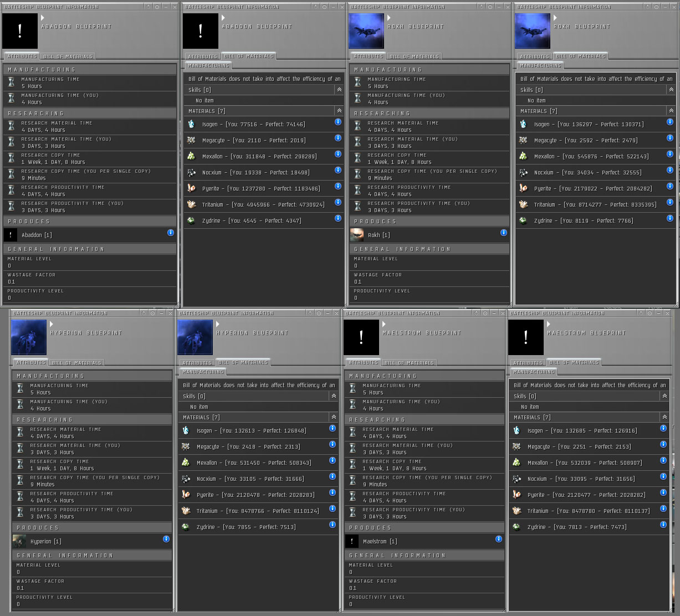Open Bill of Materials tab in Rokh attributes window
The height and width of the screenshot is (616, 680).
[414, 57]
